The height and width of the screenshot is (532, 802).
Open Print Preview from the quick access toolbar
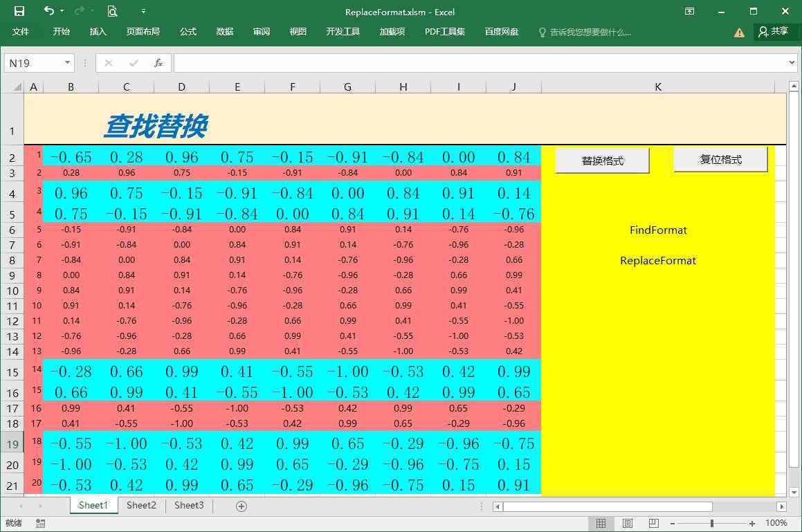[x=113, y=11]
